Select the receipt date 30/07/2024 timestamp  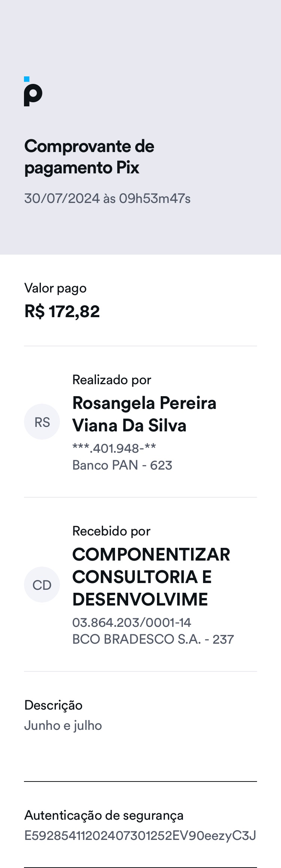(107, 198)
